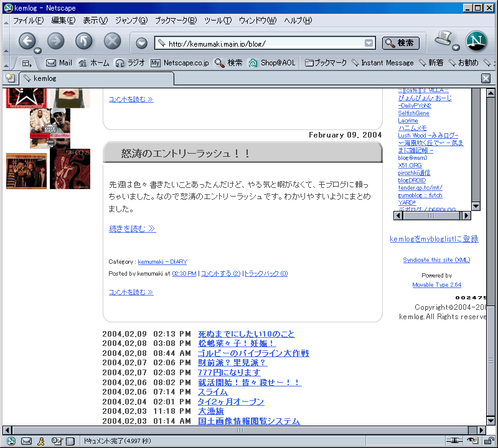Viewport: 498px width, 448px height.
Task: Open Instant Message bookmark in toolbar
Action: (x=383, y=63)
